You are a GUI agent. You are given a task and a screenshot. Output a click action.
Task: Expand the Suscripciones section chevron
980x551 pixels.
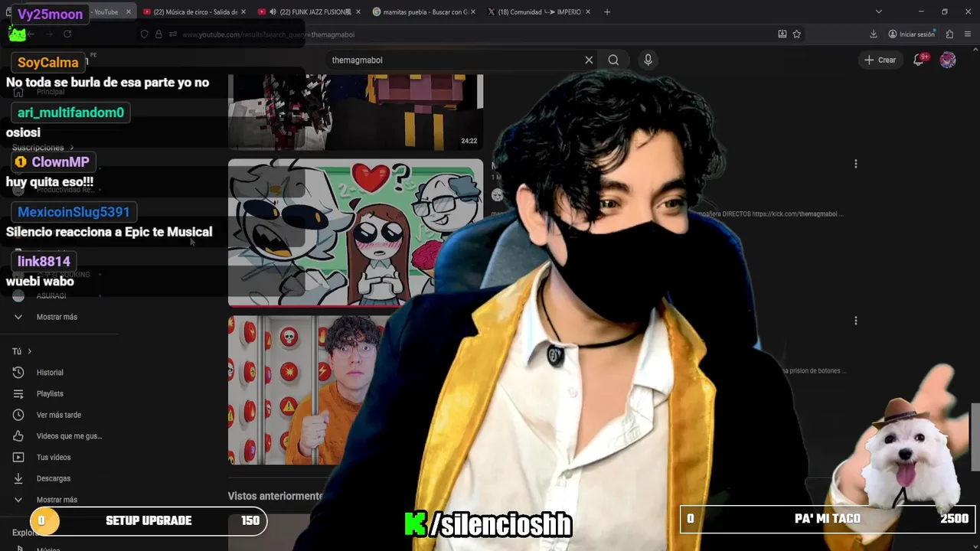pyautogui.click(x=72, y=148)
